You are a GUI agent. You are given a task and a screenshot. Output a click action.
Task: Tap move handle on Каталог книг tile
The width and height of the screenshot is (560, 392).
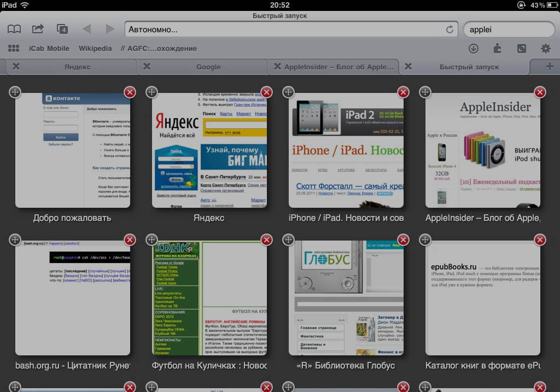point(424,239)
